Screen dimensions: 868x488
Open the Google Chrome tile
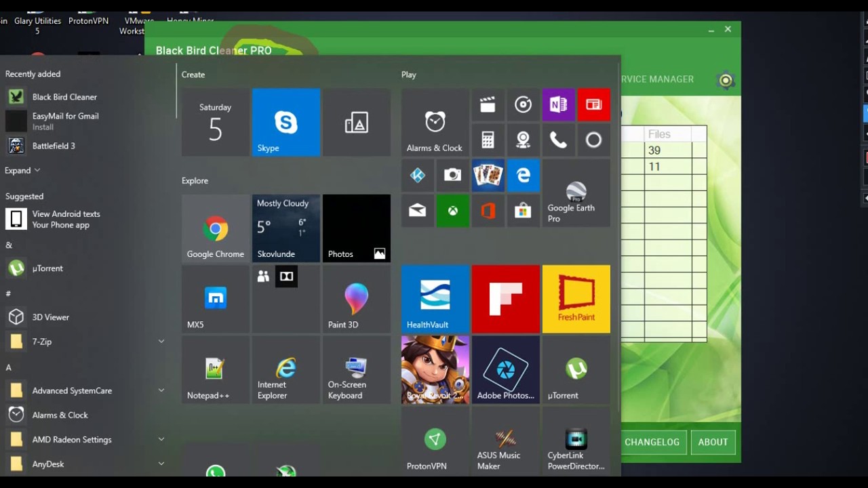[215, 228]
